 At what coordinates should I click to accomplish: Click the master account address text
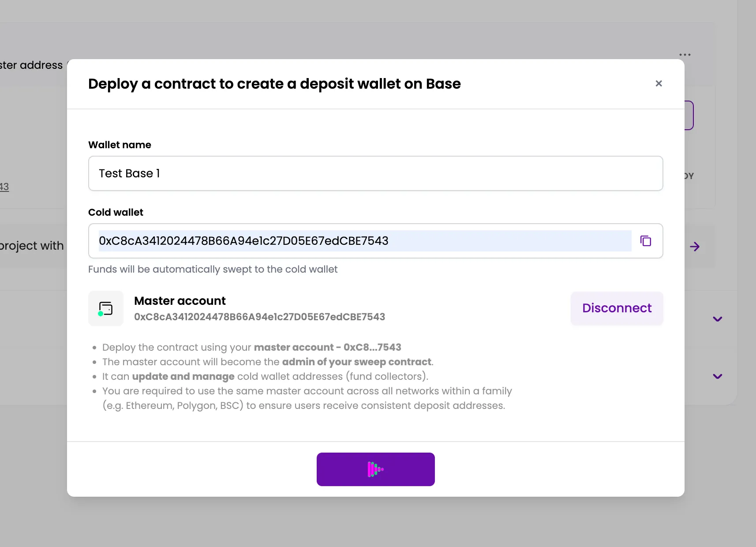259,317
